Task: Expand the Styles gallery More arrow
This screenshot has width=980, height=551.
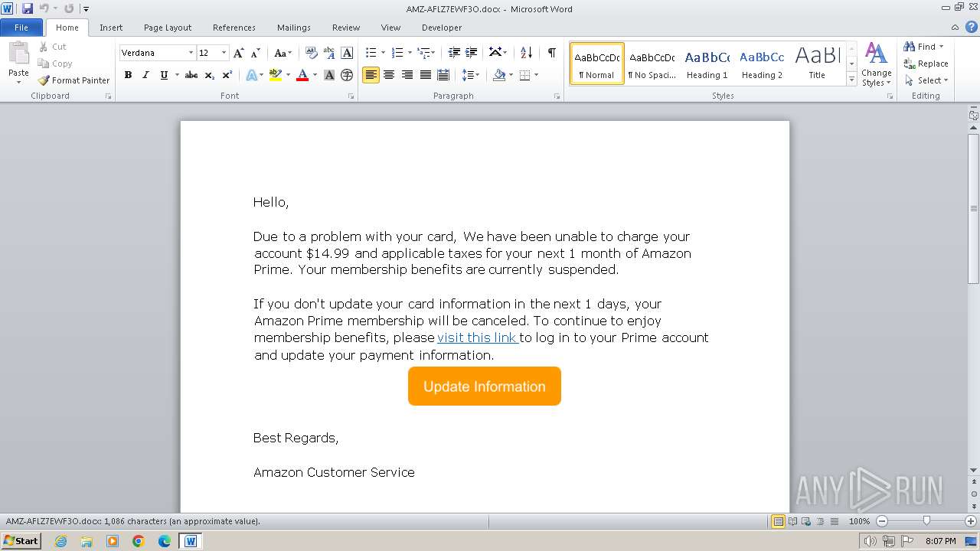Action: pos(851,79)
